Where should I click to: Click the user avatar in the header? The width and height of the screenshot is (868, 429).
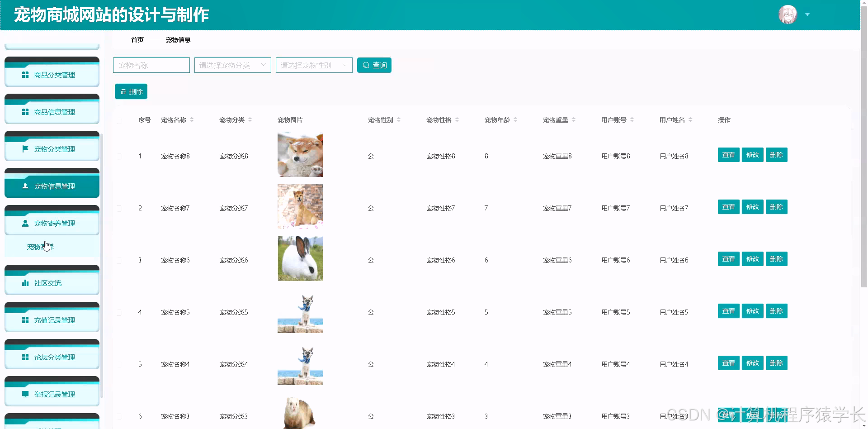[x=788, y=14]
